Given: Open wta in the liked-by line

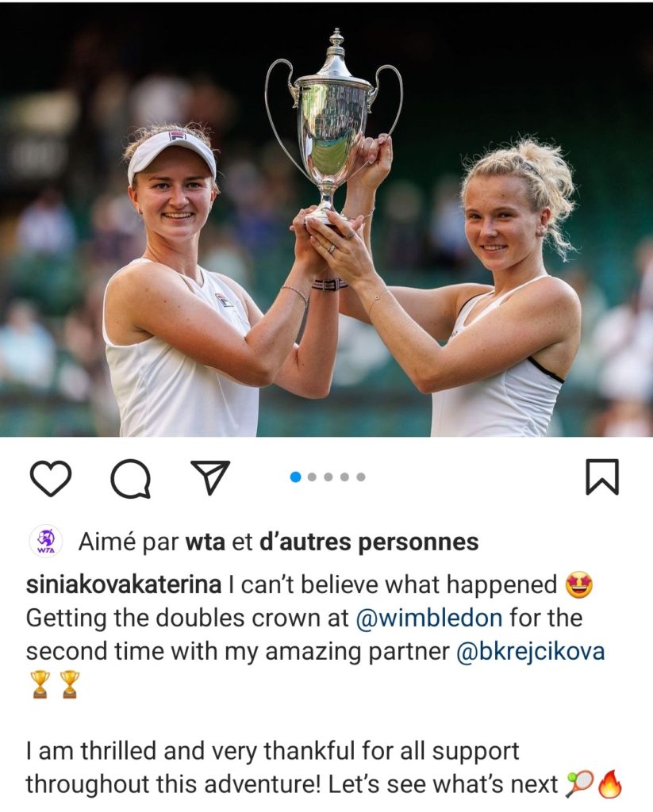Looking at the screenshot, I should 206,542.
